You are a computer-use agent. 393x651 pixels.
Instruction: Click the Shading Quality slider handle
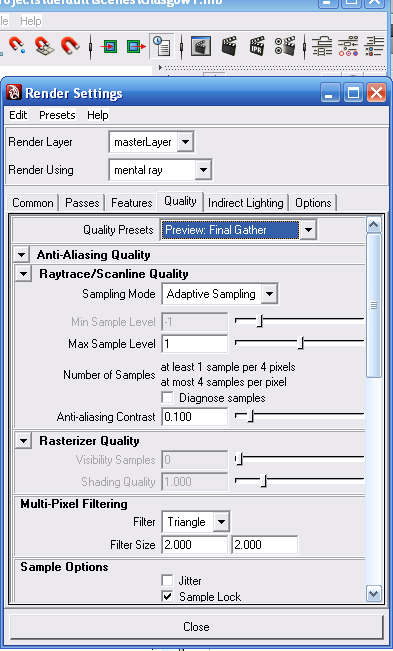pos(264,481)
